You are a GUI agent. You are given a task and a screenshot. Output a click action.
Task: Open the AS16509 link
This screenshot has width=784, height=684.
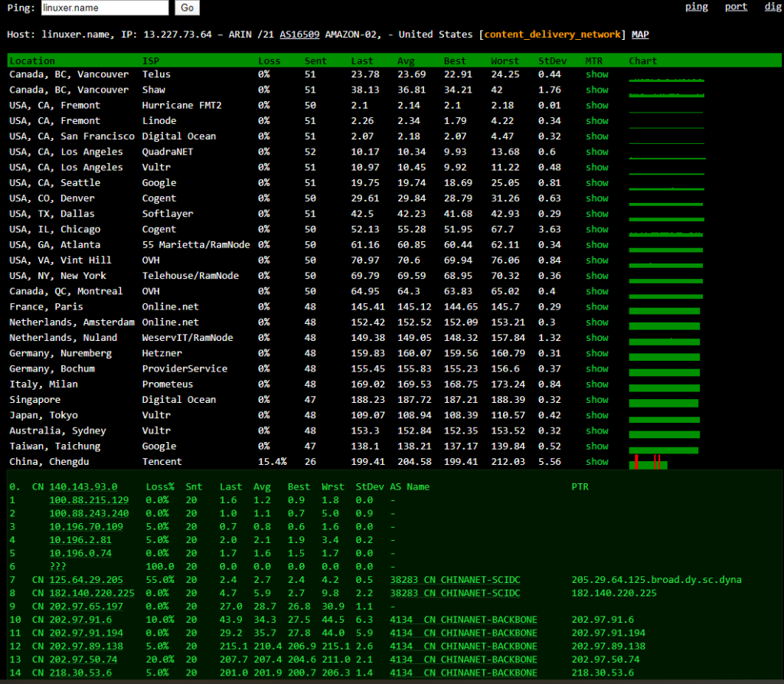300,34
